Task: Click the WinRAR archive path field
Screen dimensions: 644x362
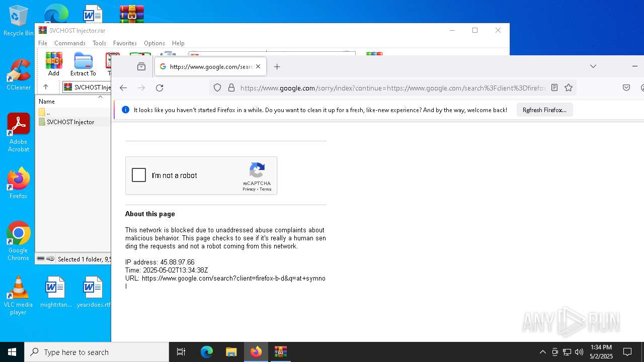Action: (x=87, y=87)
